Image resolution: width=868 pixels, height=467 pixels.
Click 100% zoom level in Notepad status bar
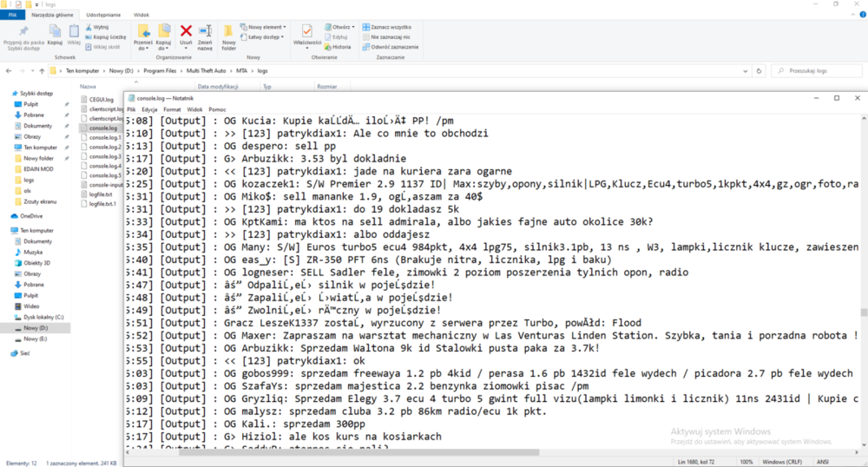[746, 462]
